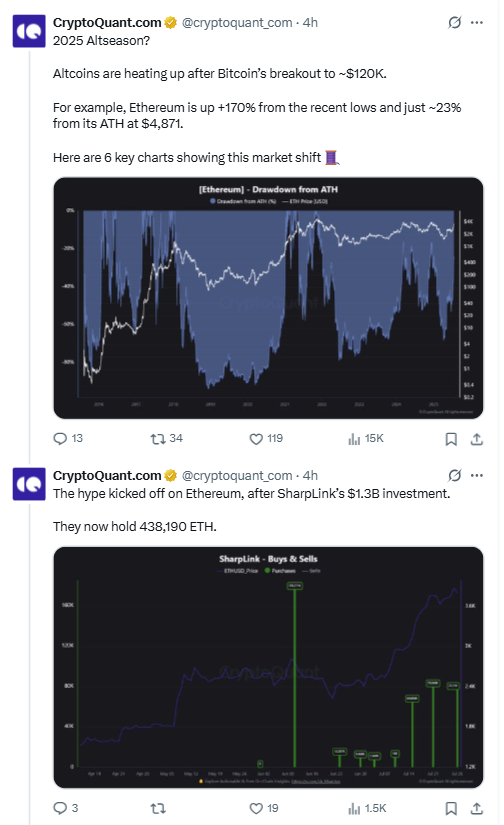The height and width of the screenshot is (825, 504).
Task: Open the Ethereum Drawdown from ATH chart
Action: point(268,298)
